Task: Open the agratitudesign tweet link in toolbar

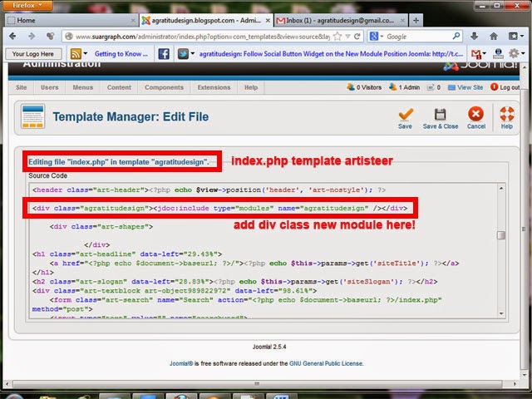Action: tap(331, 53)
